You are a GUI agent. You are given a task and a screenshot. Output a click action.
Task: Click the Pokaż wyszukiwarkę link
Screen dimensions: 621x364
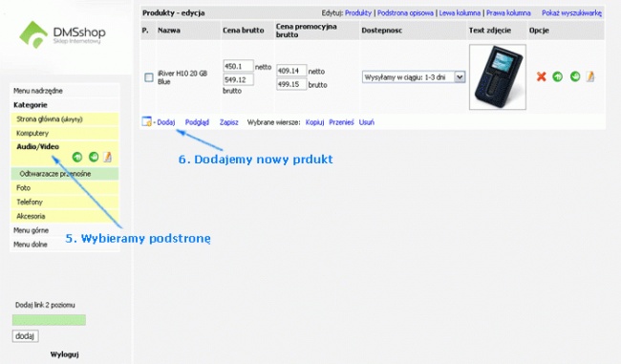coord(571,13)
